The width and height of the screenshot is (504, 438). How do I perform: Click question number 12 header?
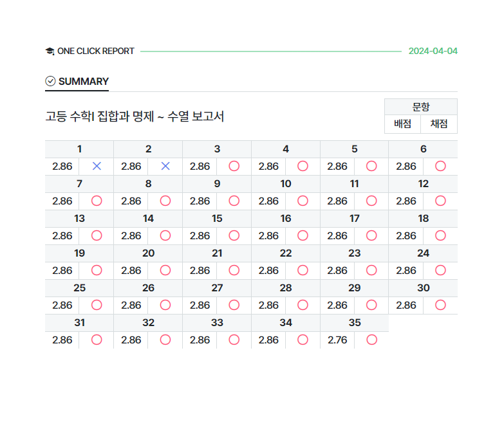coord(423,183)
